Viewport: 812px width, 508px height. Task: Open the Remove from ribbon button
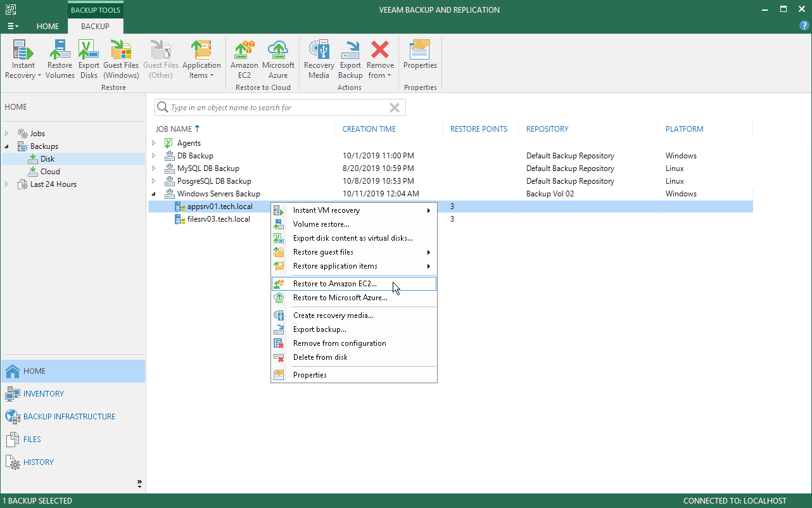pos(380,60)
